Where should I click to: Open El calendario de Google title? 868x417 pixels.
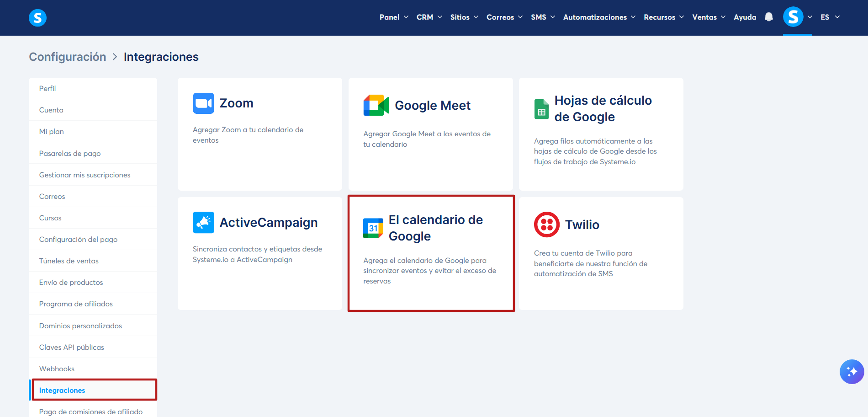(x=436, y=228)
